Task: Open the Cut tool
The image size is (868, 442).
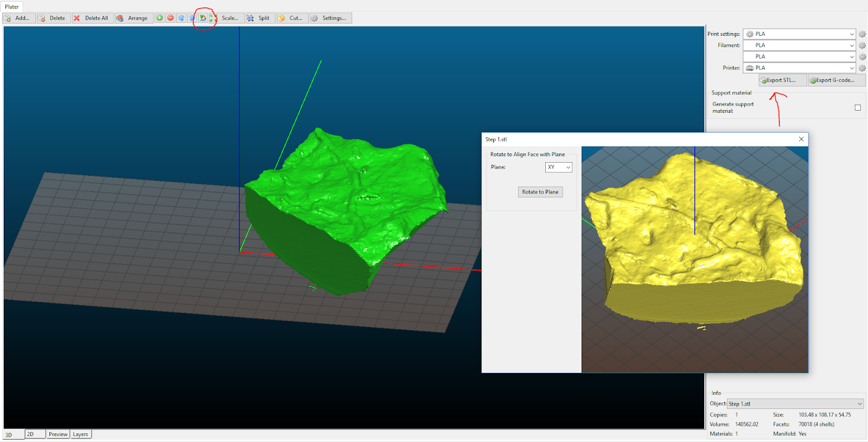Action: click(292, 18)
